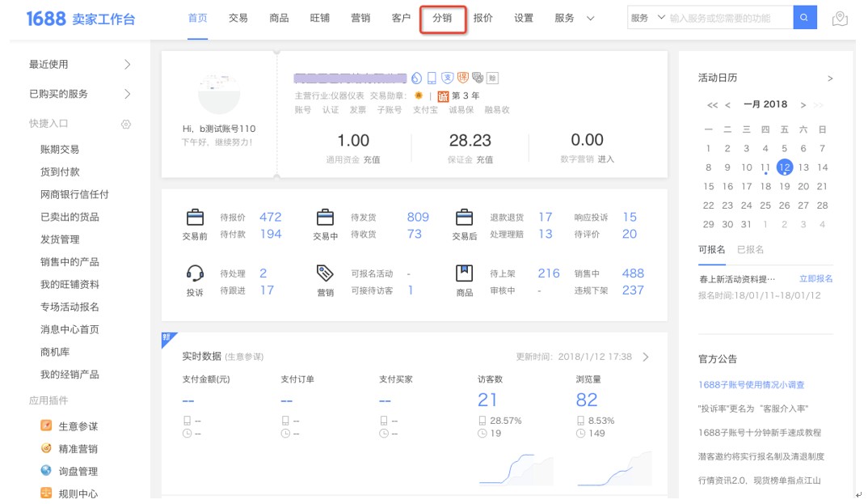Click the mobile phone badge icon
Image resolution: width=868 pixels, height=504 pixels.
point(432,78)
